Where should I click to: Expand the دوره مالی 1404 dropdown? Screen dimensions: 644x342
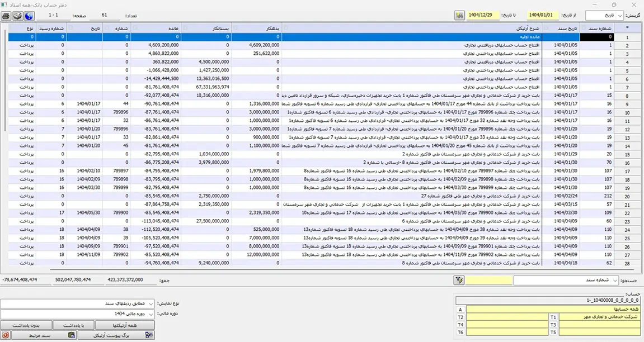[78, 313]
